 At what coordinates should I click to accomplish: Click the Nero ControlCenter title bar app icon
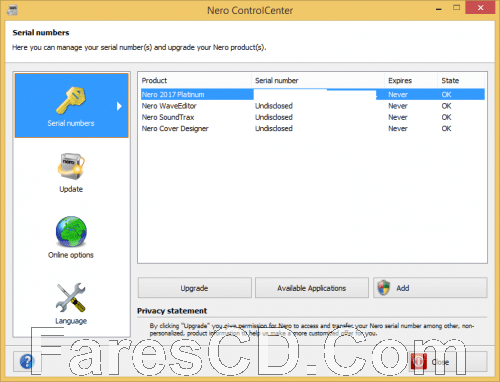pyautogui.click(x=12, y=10)
